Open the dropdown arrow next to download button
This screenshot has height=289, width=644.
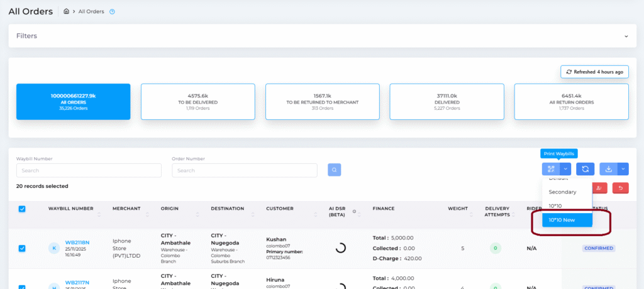(x=623, y=169)
